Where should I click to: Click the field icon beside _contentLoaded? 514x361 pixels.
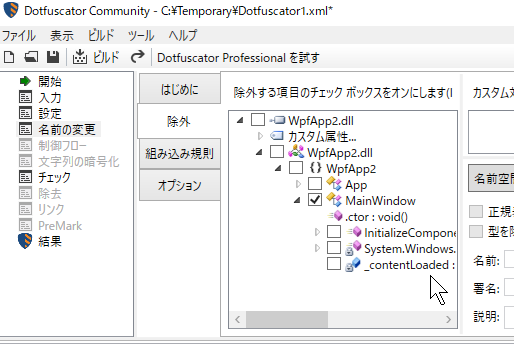(353, 264)
